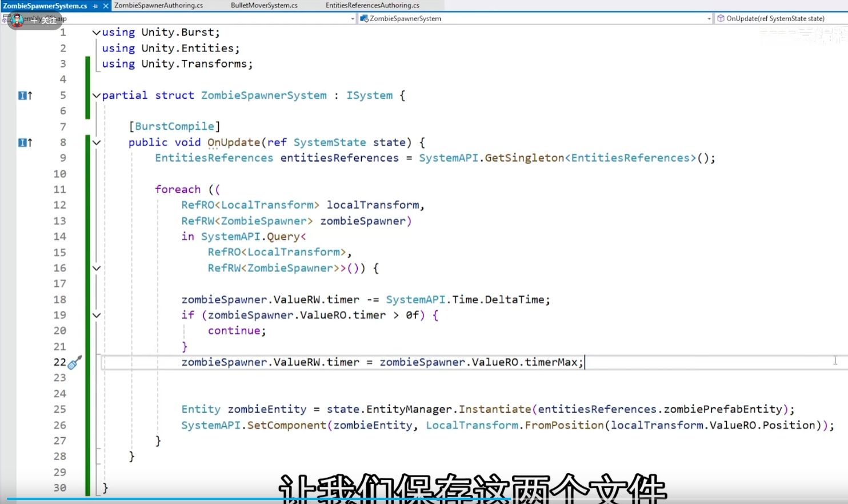Click ISystem interface name on line 5

point(370,95)
